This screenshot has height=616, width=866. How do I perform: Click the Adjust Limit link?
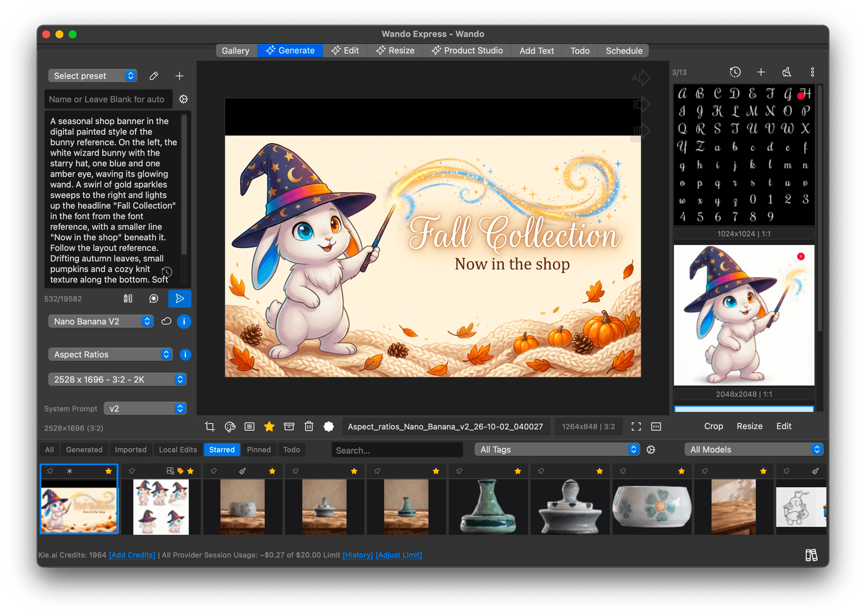click(399, 555)
